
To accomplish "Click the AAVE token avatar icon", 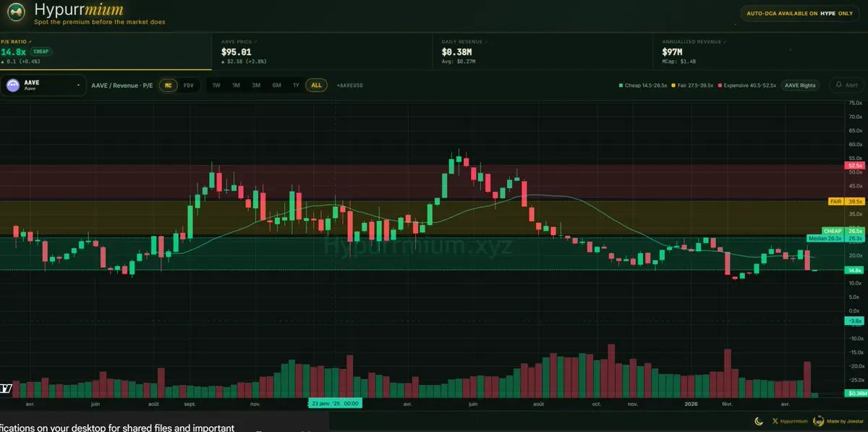I will click(x=12, y=85).
